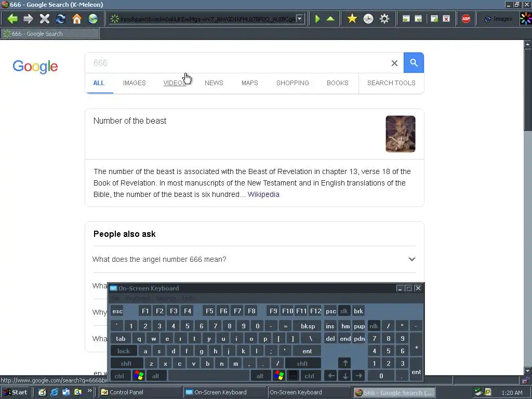
Task: Click the blue magnifier search button
Action: (x=414, y=63)
